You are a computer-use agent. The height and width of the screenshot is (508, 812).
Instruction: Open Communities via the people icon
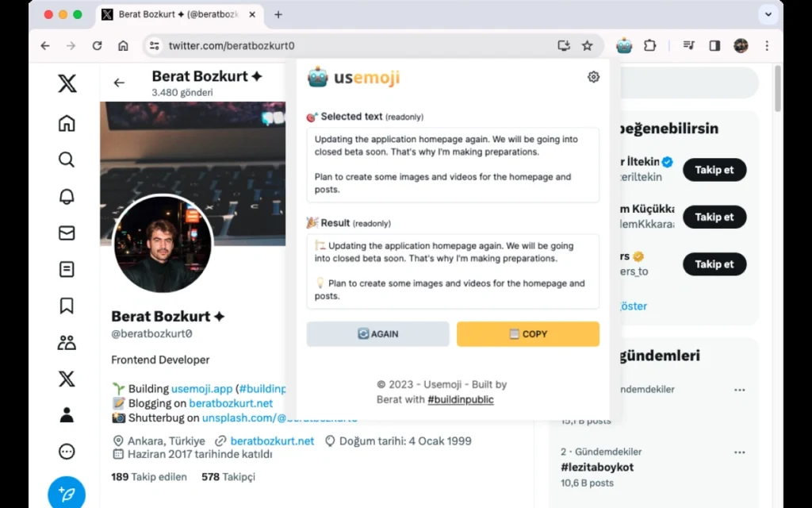tap(67, 342)
